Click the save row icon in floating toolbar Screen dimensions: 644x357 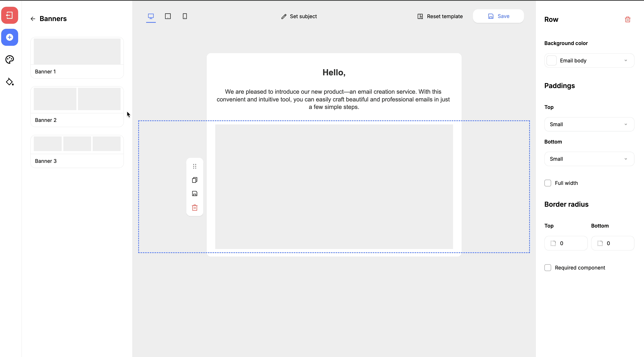[195, 194]
